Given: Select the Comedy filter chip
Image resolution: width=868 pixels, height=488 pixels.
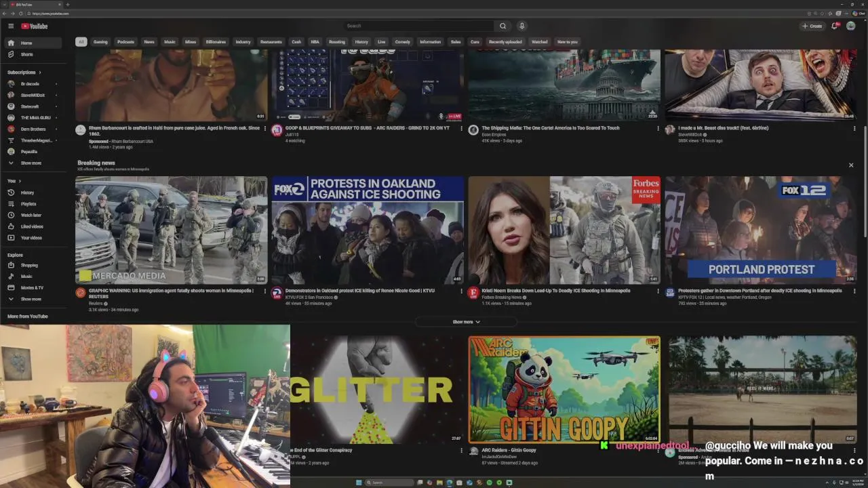Looking at the screenshot, I should (402, 42).
